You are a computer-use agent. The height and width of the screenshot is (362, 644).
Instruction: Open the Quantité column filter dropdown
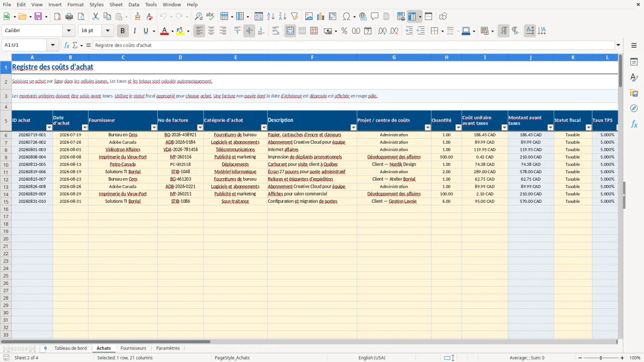pyautogui.click(x=458, y=128)
